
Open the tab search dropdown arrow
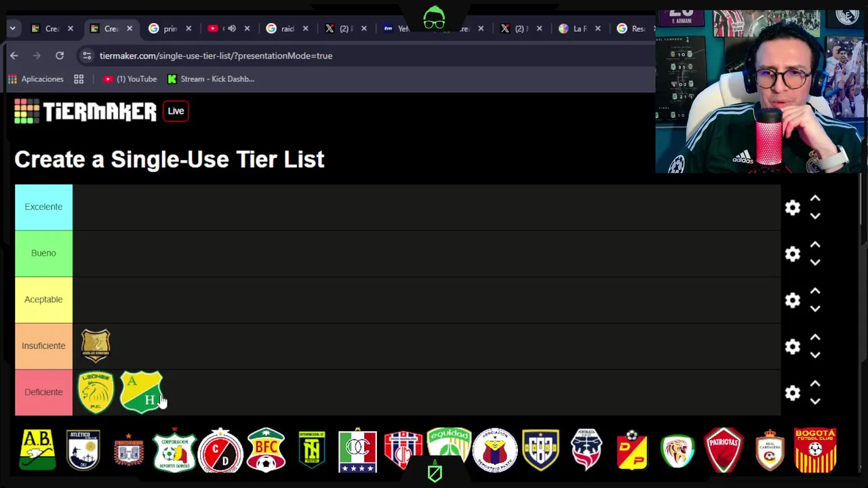click(x=12, y=28)
